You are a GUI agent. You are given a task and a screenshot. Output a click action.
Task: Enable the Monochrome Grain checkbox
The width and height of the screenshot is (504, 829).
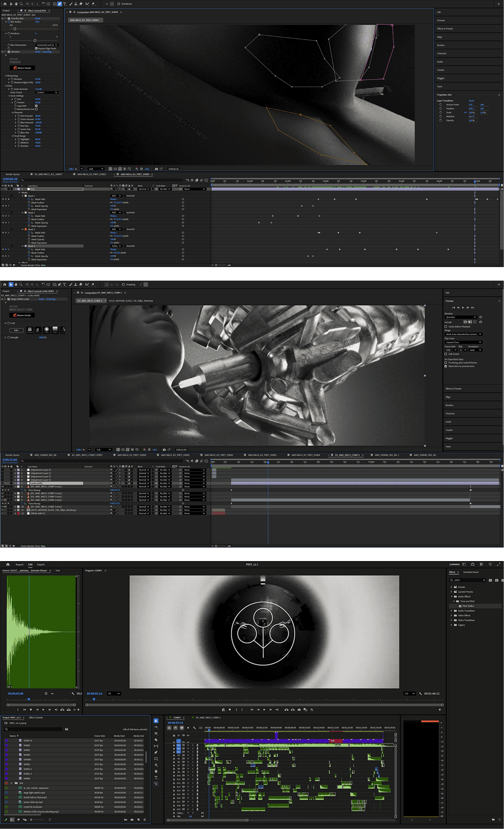(x=36, y=109)
